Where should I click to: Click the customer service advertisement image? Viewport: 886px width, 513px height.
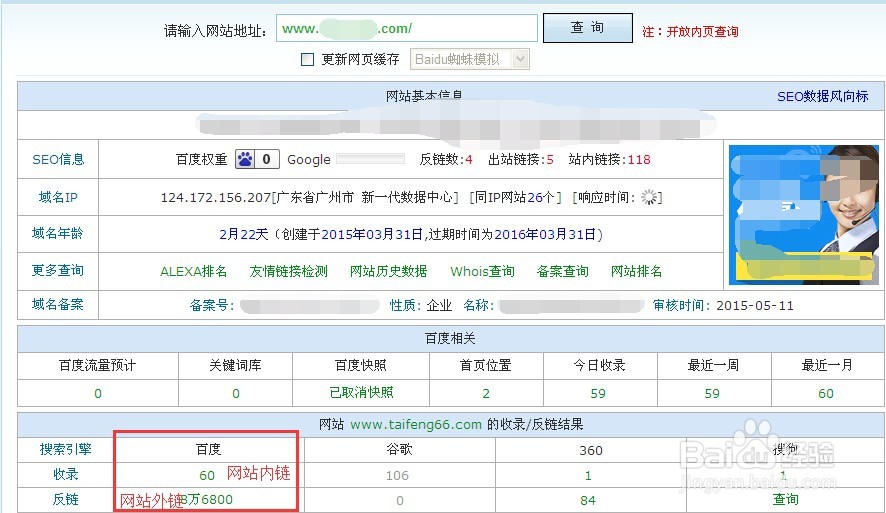coord(804,215)
